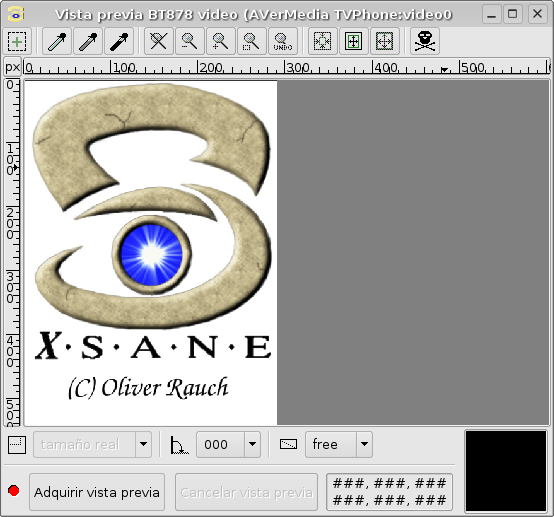The height and width of the screenshot is (517, 554).
Task: Zoom into the selected area
Action: coord(252,41)
